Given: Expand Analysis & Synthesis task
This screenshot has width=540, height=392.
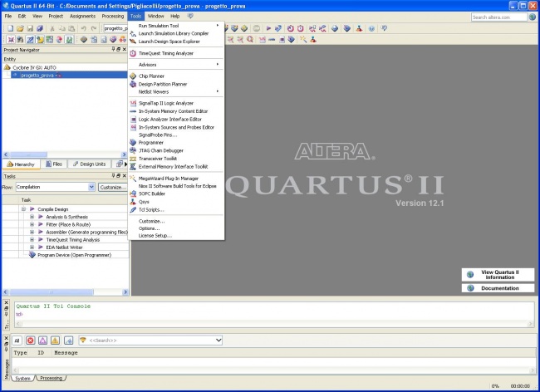Looking at the screenshot, I should pyautogui.click(x=32, y=217).
